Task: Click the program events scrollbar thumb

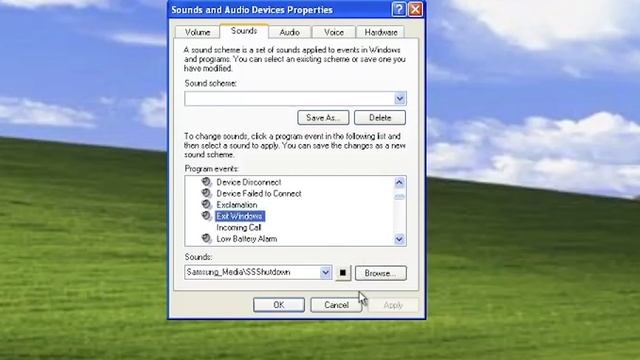Action: 399,196
